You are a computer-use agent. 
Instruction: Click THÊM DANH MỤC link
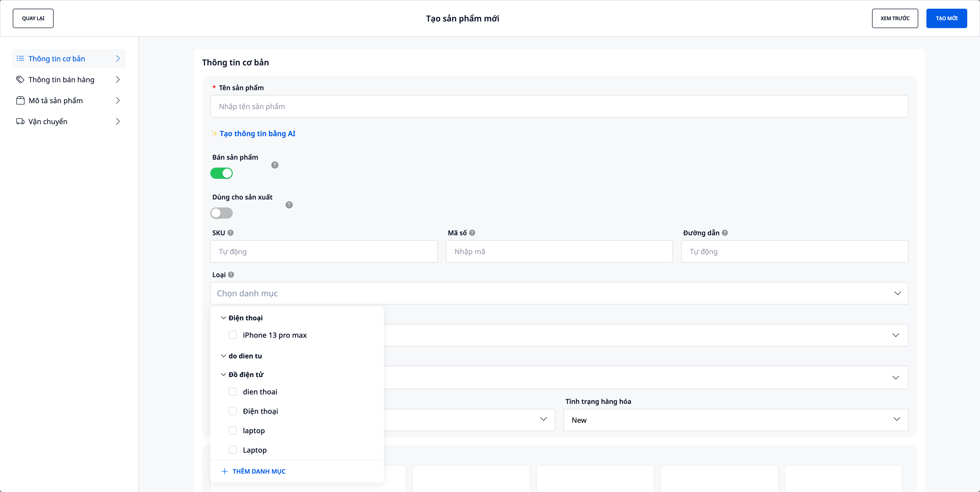point(259,472)
